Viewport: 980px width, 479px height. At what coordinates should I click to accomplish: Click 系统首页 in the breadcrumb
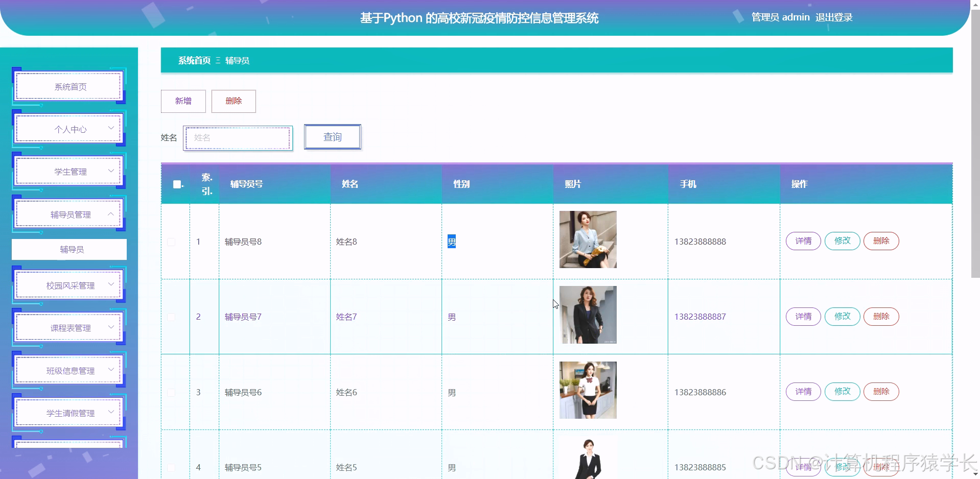pos(194,60)
